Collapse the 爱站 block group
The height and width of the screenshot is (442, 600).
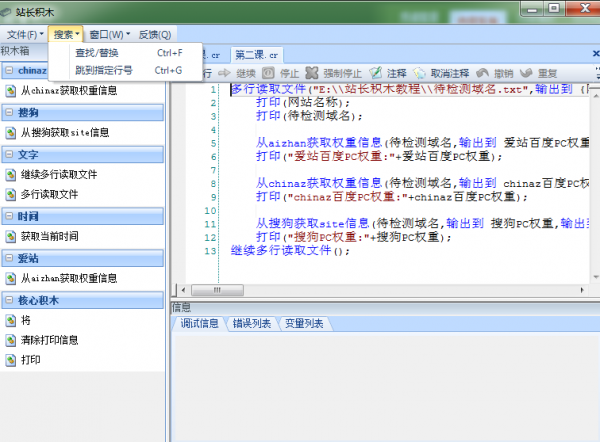pyautogui.click(x=9, y=258)
